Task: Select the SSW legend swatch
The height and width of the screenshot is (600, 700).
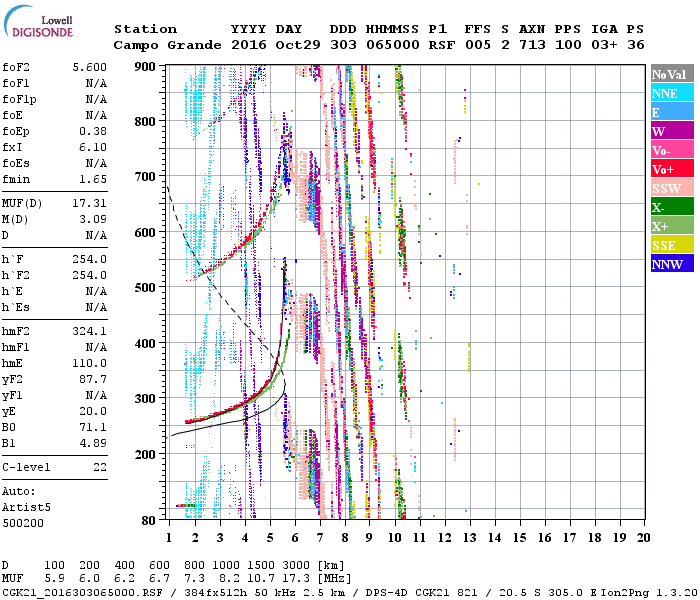Action: (x=672, y=188)
